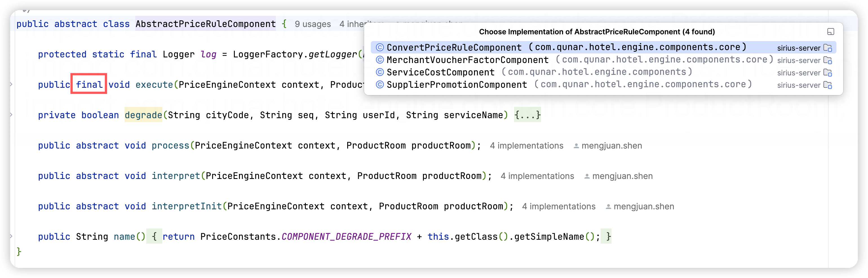Expand the gutter fold arrow for the name method

click(11, 236)
